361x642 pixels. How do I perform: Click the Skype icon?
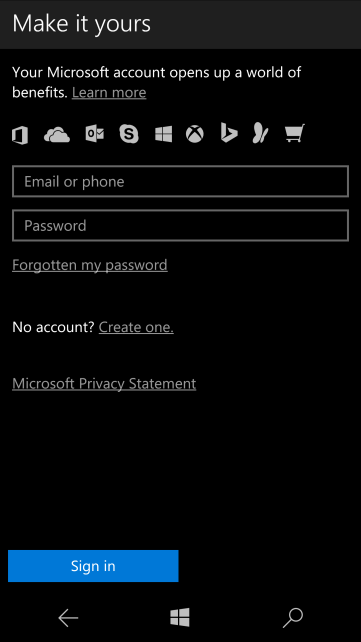click(x=129, y=134)
